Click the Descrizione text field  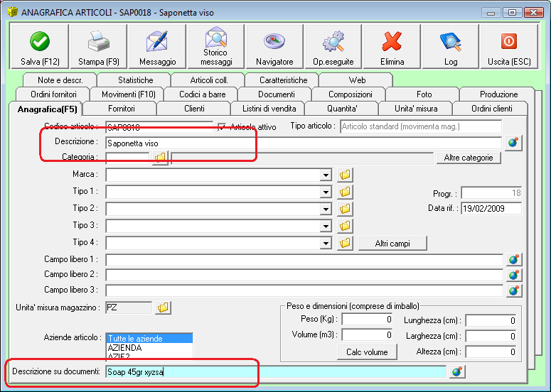(304, 143)
